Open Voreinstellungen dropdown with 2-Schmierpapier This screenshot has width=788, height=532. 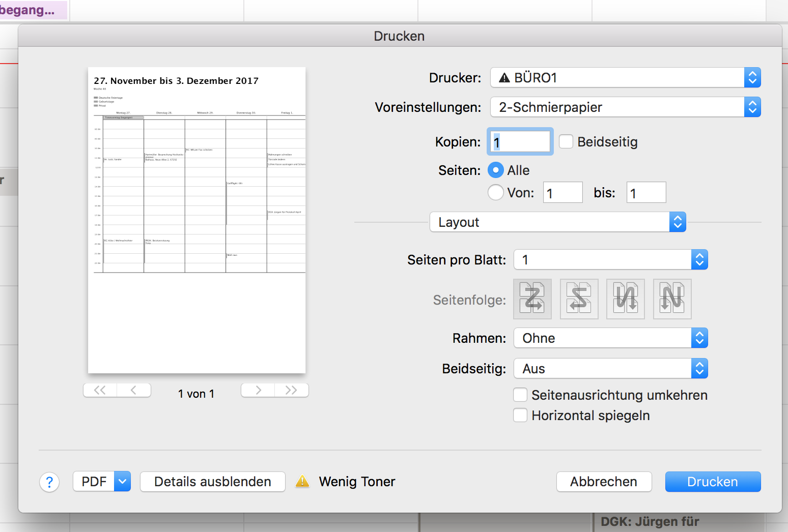[625, 107]
